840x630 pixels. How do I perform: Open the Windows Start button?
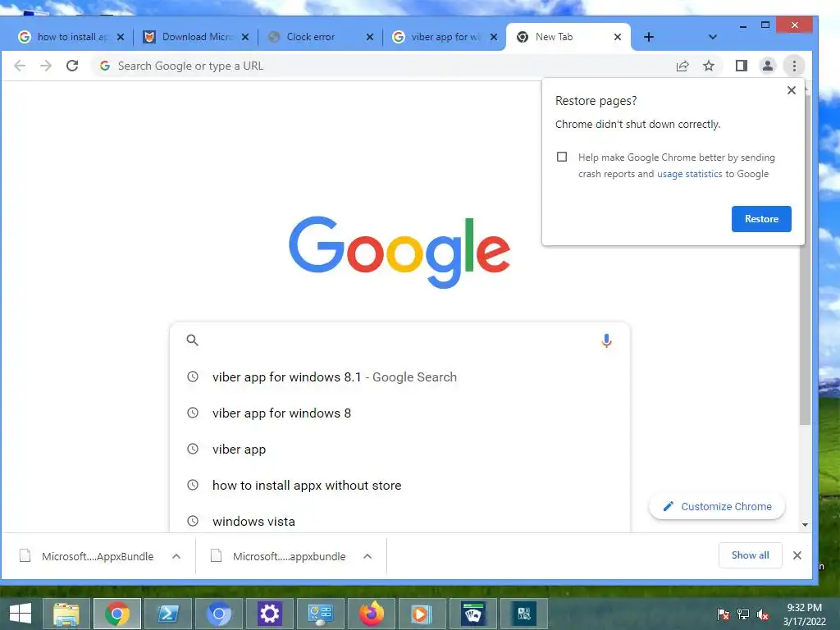pyautogui.click(x=20, y=614)
